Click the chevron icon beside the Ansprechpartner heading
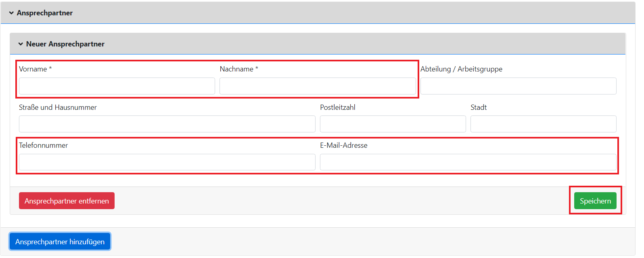This screenshot has width=644, height=258. [11, 13]
